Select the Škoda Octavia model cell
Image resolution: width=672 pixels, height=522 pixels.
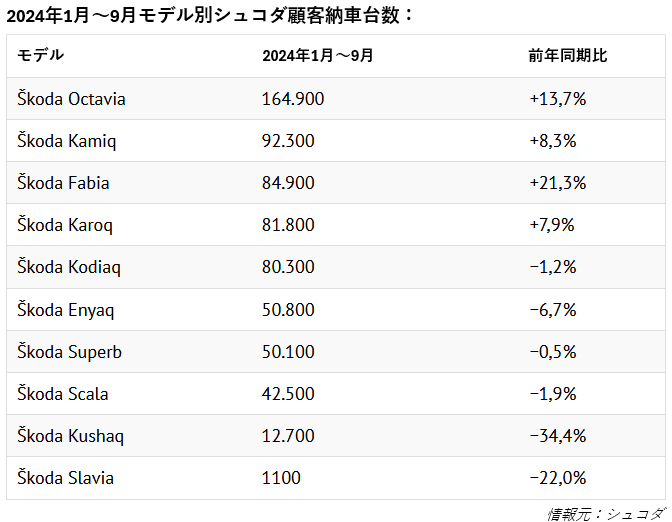coord(71,99)
